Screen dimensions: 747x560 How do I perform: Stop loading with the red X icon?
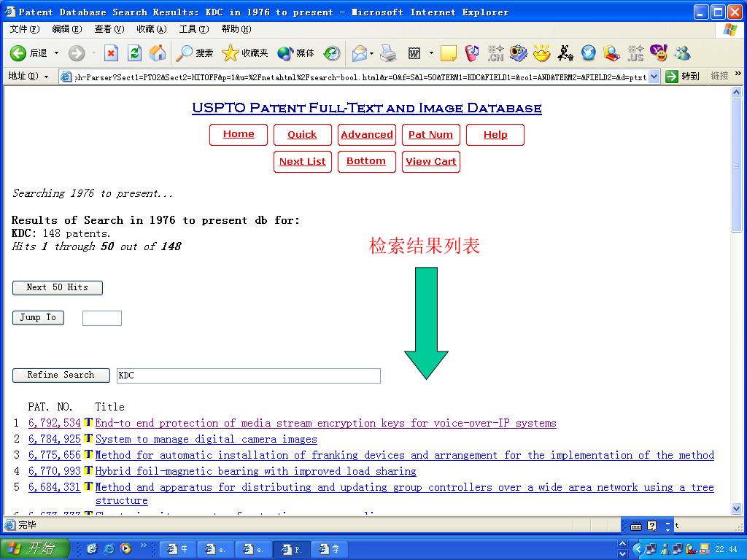111,52
